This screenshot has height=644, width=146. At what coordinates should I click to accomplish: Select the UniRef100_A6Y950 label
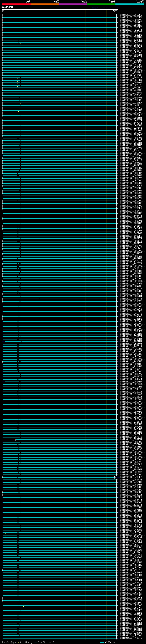(x=131, y=63)
